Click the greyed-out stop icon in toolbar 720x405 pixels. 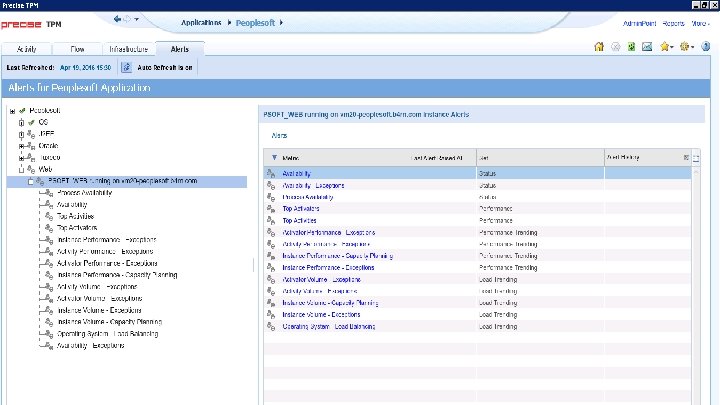pos(616,46)
